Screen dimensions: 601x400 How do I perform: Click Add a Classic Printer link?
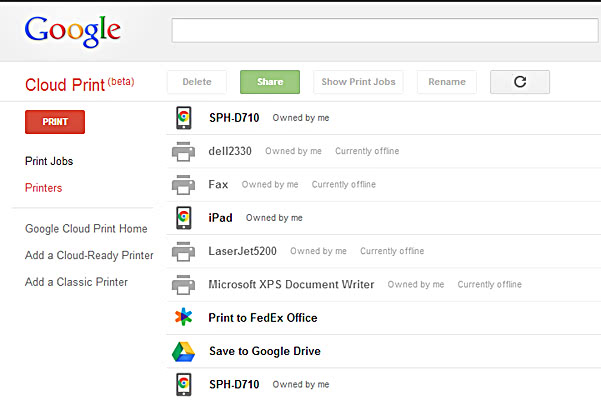point(76,282)
